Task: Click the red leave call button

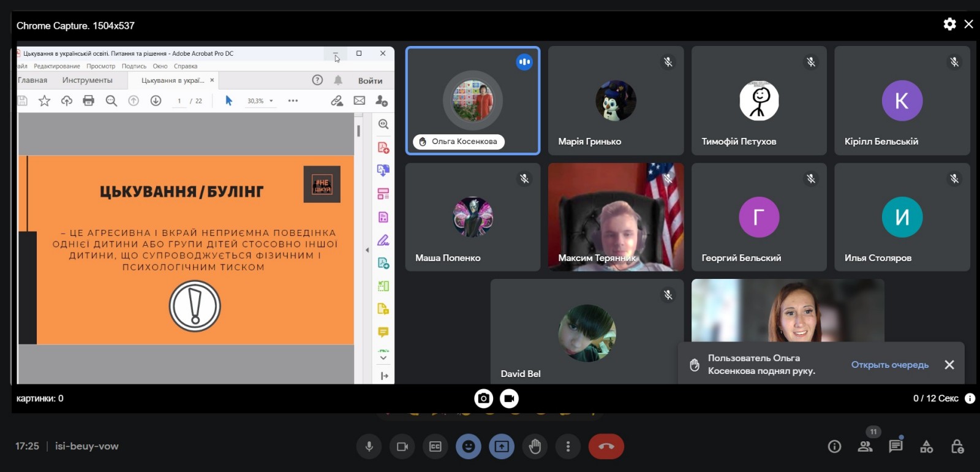Action: coord(606,446)
